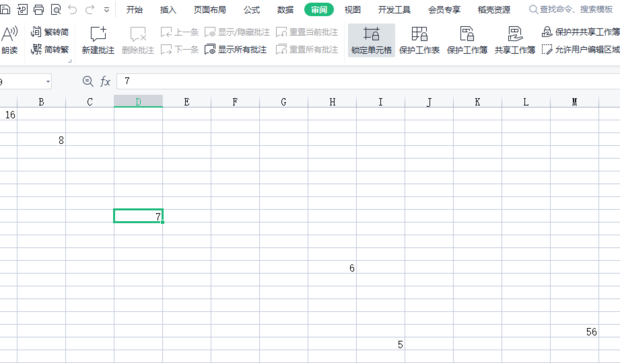Click the cell containing 6
This screenshot has height=363, width=620.
(332, 268)
